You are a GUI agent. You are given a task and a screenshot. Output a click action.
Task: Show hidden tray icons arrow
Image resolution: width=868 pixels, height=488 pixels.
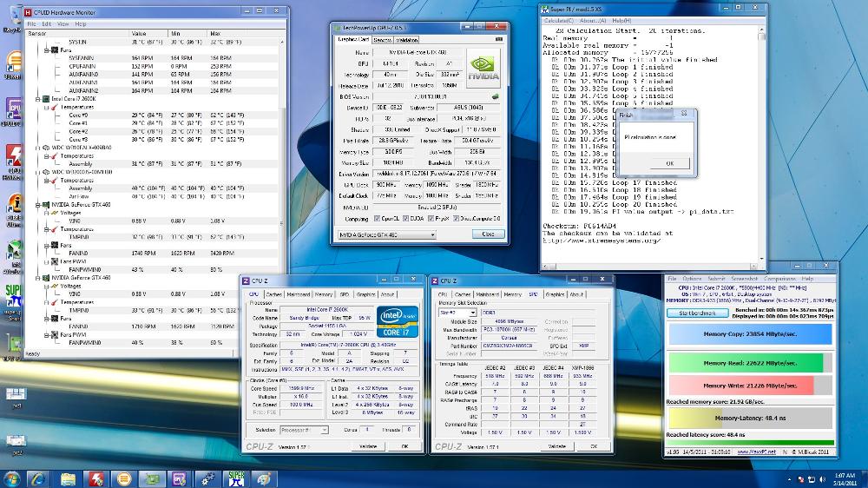(789, 479)
